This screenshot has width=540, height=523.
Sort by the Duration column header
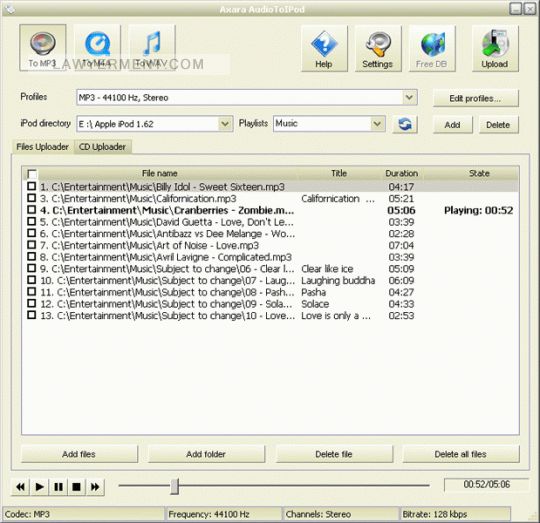402,173
